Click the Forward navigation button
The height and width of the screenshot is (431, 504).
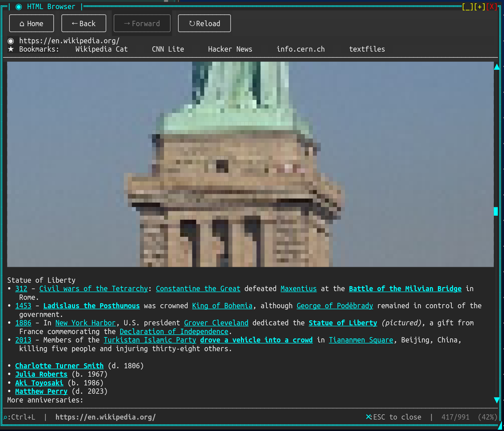click(142, 23)
